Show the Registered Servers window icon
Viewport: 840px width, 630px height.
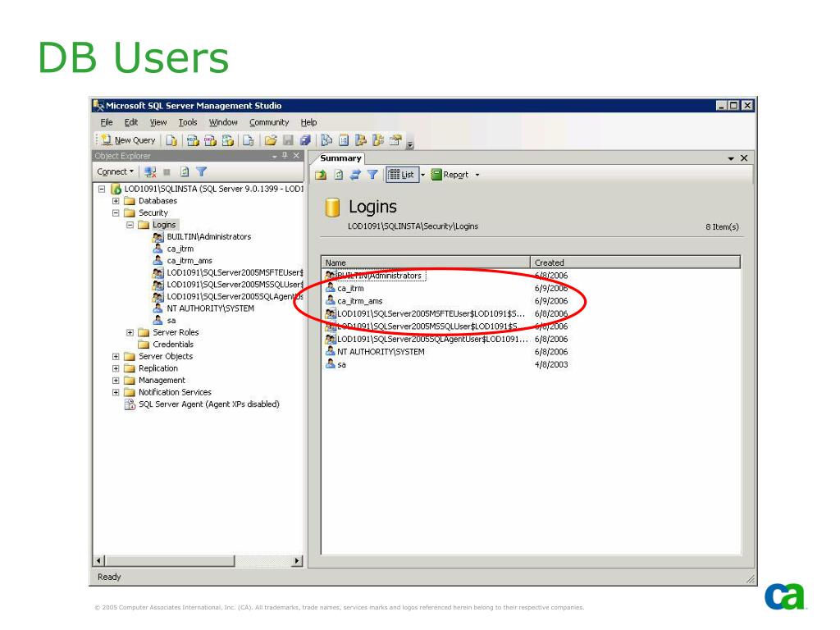click(326, 140)
